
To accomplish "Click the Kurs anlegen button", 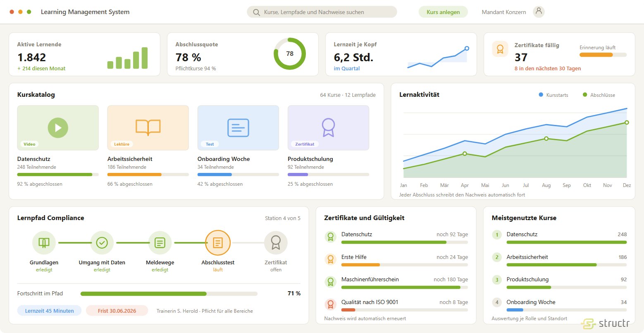I will point(443,12).
